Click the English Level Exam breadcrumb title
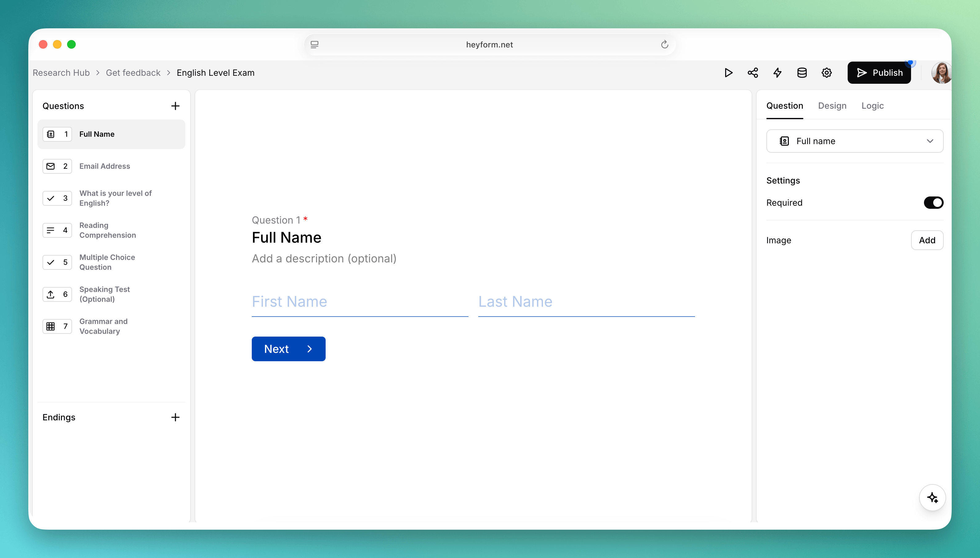The width and height of the screenshot is (980, 558). coord(216,73)
